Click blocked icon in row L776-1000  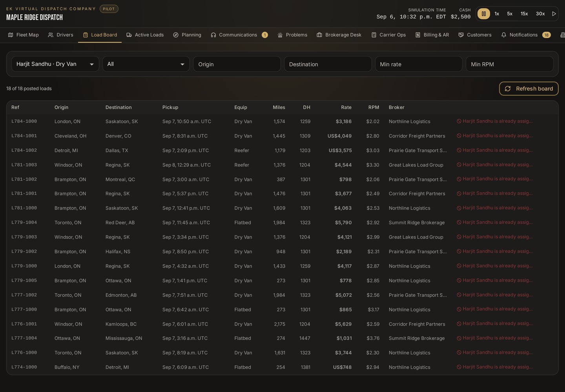[x=459, y=353]
